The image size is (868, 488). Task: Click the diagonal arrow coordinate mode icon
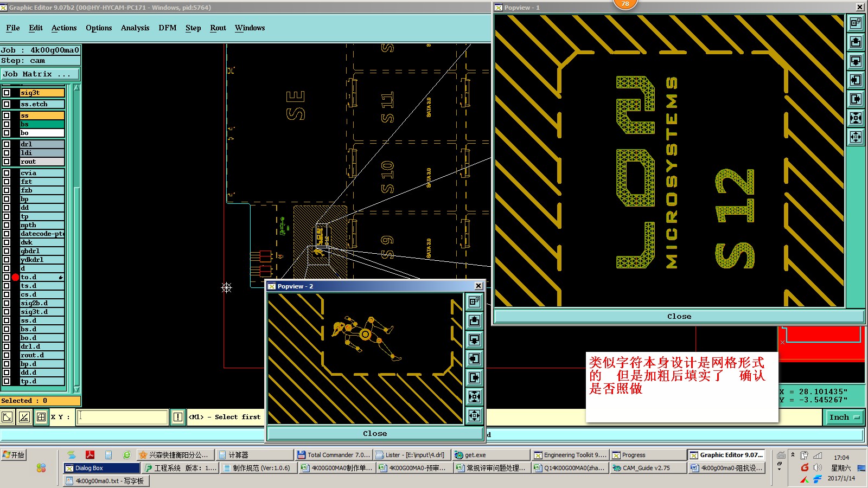(8, 417)
